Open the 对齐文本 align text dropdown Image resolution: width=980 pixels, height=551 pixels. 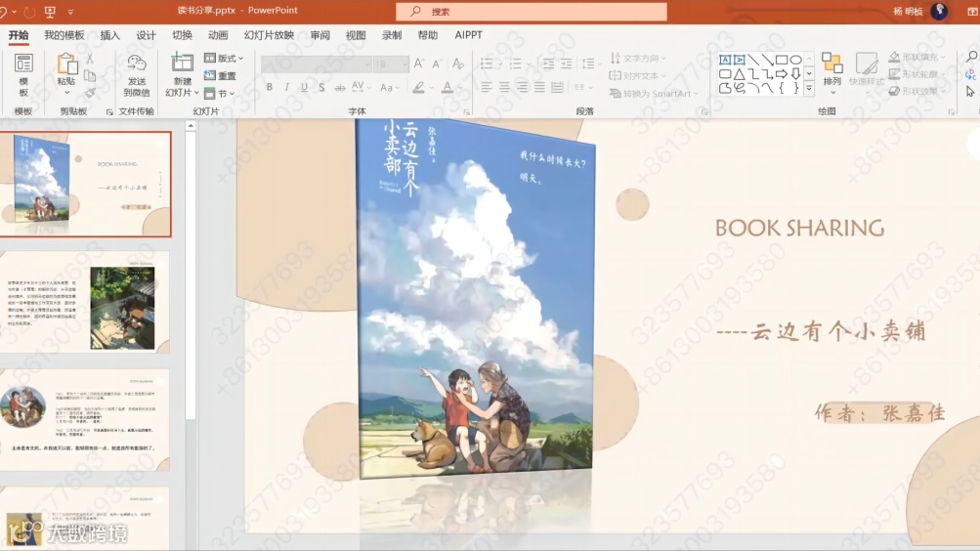coord(638,75)
